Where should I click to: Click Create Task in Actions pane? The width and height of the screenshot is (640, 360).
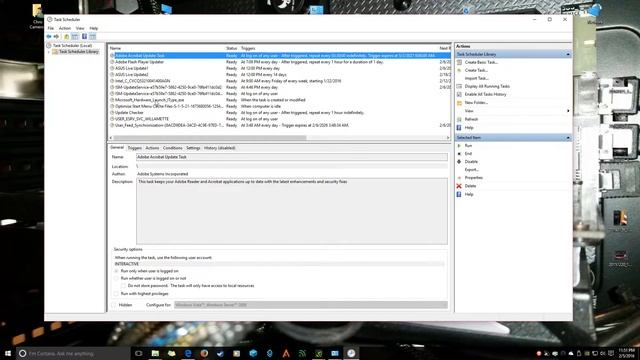pyautogui.click(x=476, y=70)
